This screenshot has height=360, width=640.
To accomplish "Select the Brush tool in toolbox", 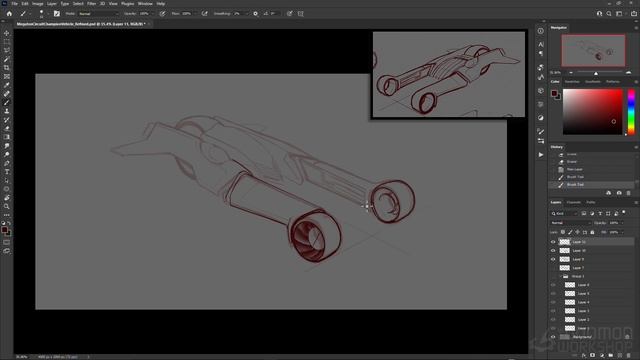I will click(7, 102).
